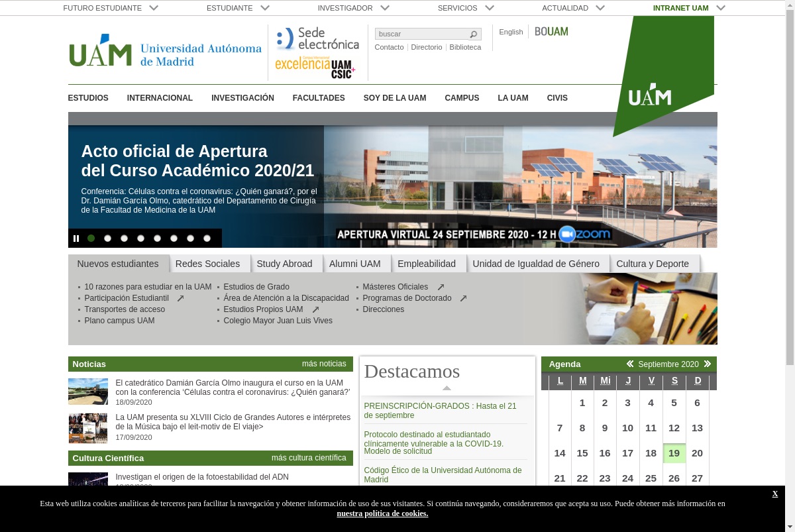Switch site language to English

pyautogui.click(x=511, y=32)
